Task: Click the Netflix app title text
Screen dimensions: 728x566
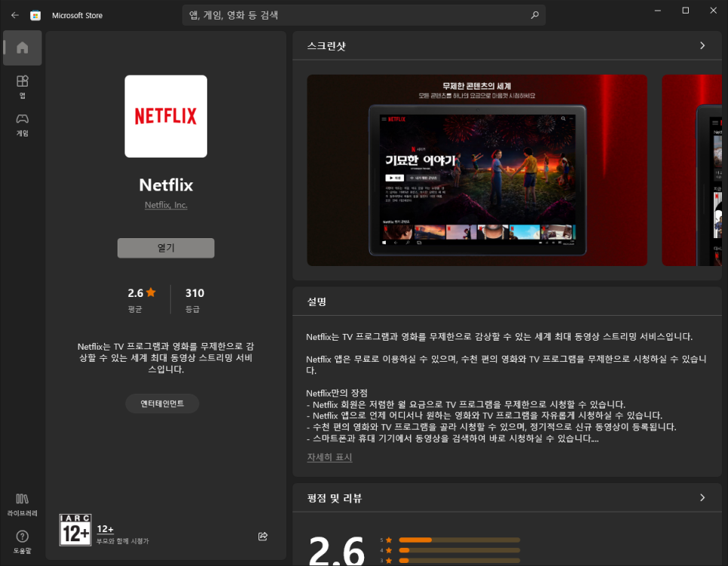Action: pyautogui.click(x=166, y=185)
